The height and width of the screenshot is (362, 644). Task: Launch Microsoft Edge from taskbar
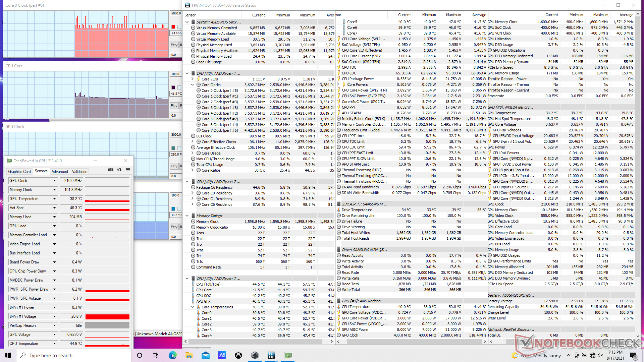click(x=172, y=355)
